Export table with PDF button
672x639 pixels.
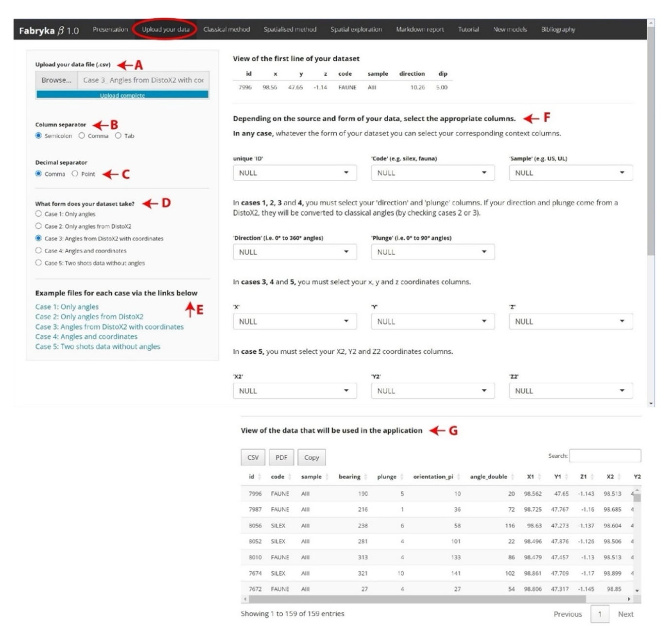(x=281, y=457)
